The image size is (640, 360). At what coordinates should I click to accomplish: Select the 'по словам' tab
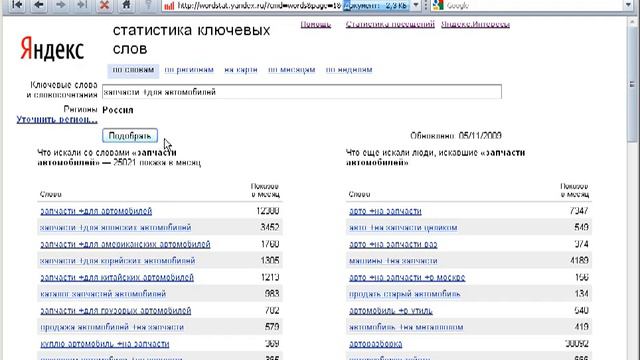[133, 70]
